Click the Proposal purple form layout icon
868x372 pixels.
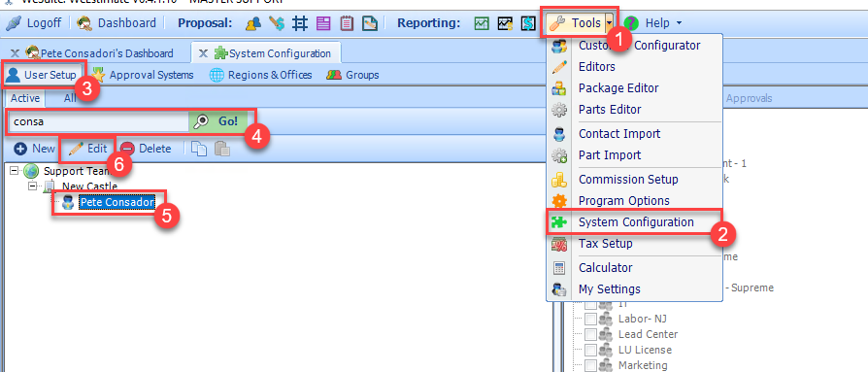(x=323, y=23)
